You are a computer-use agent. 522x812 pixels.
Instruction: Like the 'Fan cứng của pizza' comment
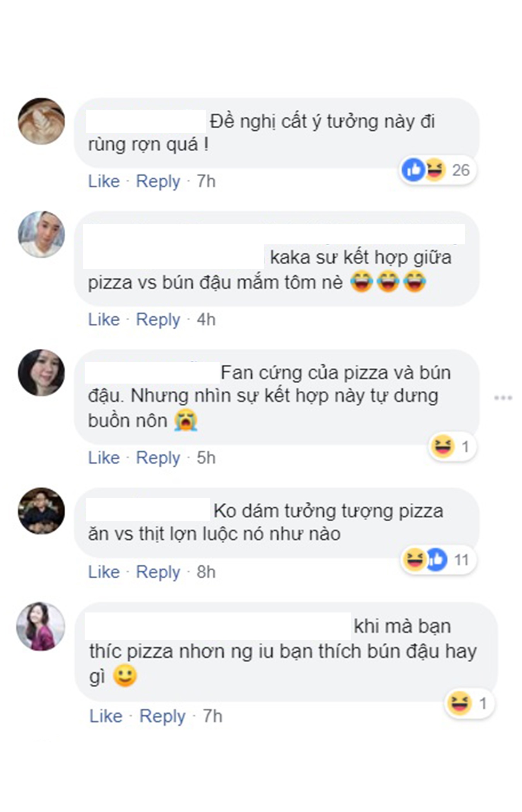click(104, 458)
